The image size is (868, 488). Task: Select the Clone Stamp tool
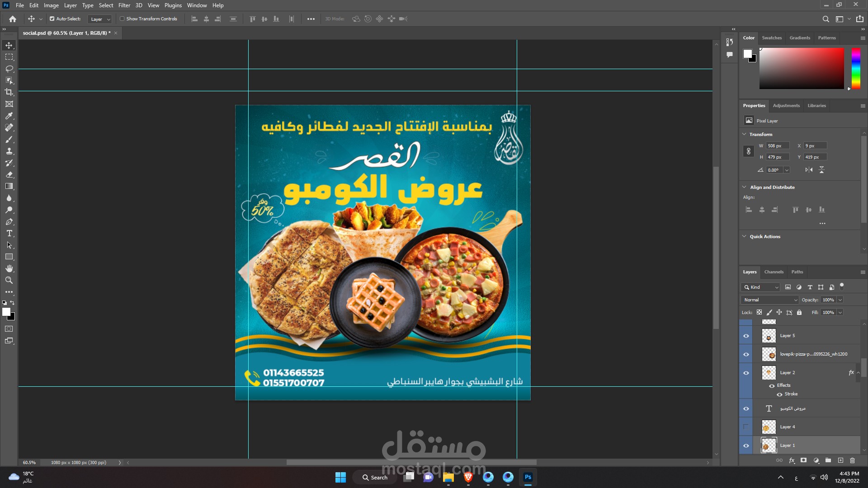(9, 151)
